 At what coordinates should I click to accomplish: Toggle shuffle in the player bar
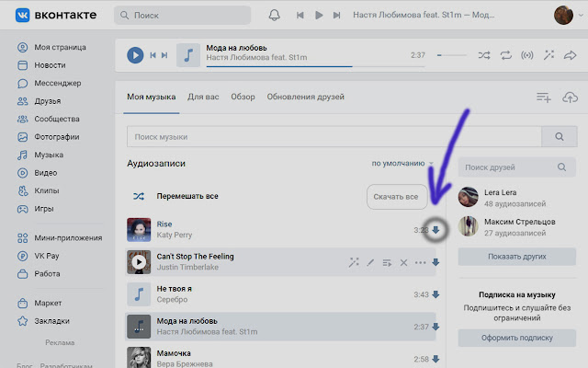pyautogui.click(x=484, y=55)
